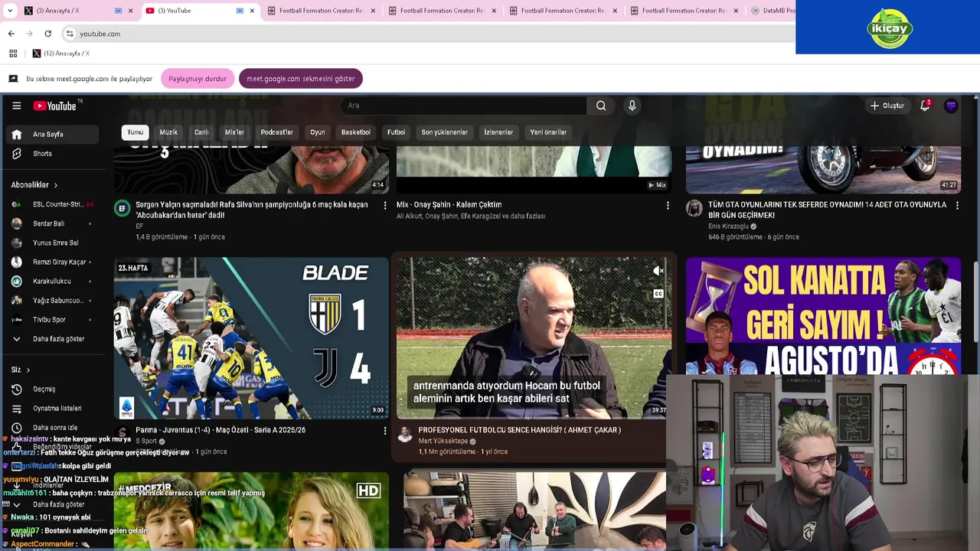Viewport: 980px width, 551px height.
Task: Click Paylaşmayı durdur button
Action: tap(198, 79)
